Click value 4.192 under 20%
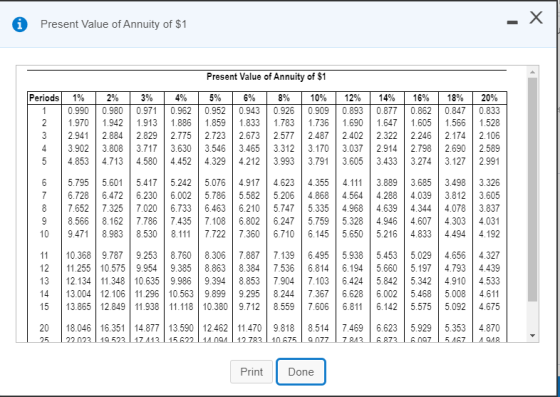 489,234
